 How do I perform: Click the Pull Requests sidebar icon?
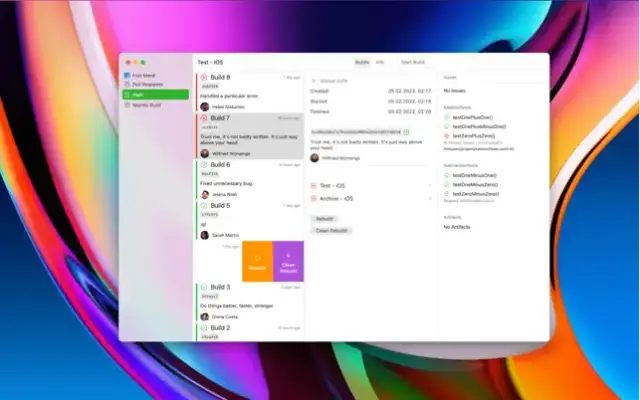point(127,84)
